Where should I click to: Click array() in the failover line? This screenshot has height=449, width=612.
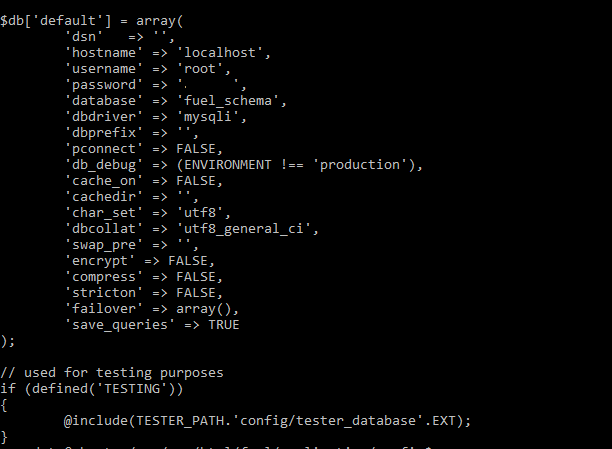(x=204, y=309)
